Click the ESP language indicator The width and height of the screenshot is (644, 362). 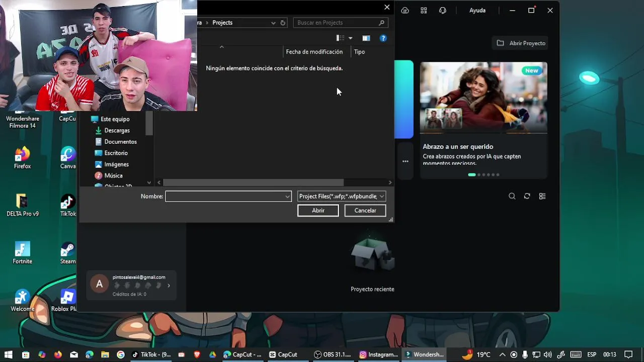click(592, 354)
